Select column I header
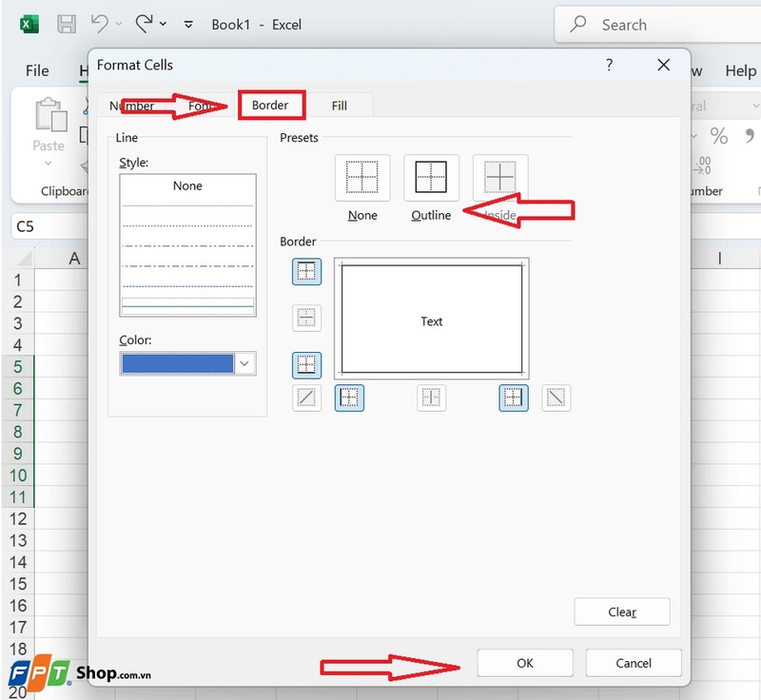The width and height of the screenshot is (761, 700). pyautogui.click(x=719, y=258)
